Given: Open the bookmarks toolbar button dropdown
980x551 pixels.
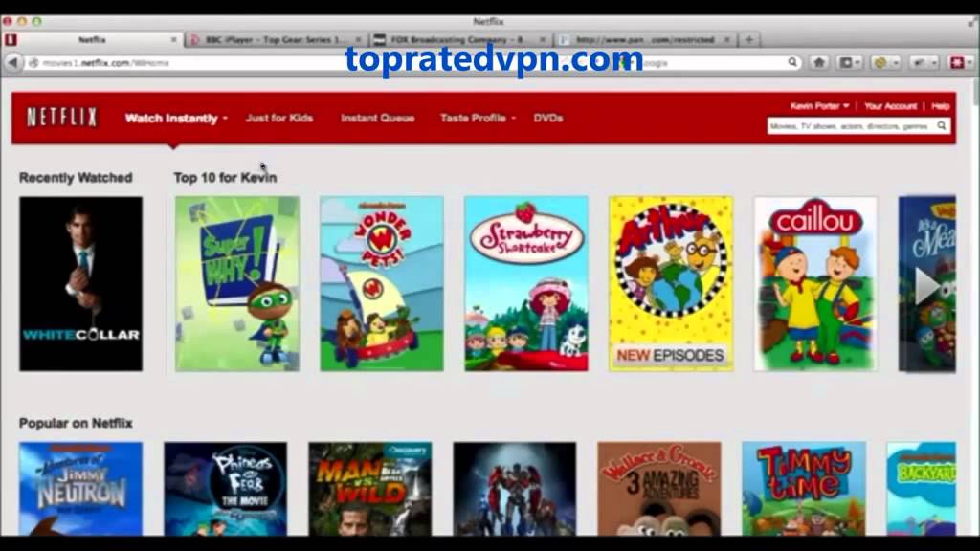Looking at the screenshot, I should coord(849,62).
